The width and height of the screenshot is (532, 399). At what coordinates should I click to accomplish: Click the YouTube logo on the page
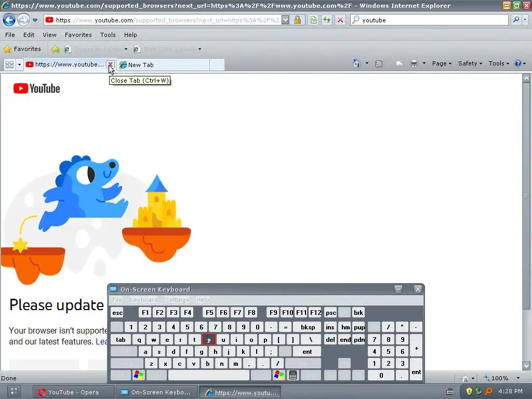pos(37,88)
